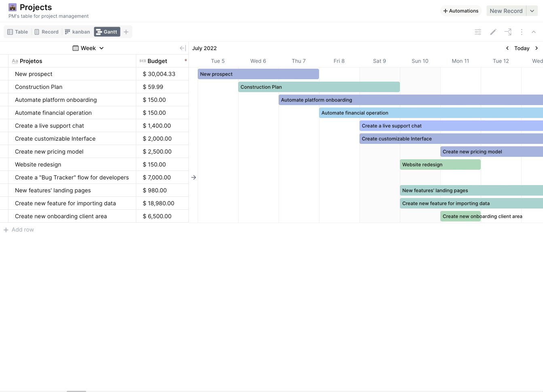Viewport: 543px width, 392px height.
Task: Switch to the Table view tab
Action: pos(18,32)
